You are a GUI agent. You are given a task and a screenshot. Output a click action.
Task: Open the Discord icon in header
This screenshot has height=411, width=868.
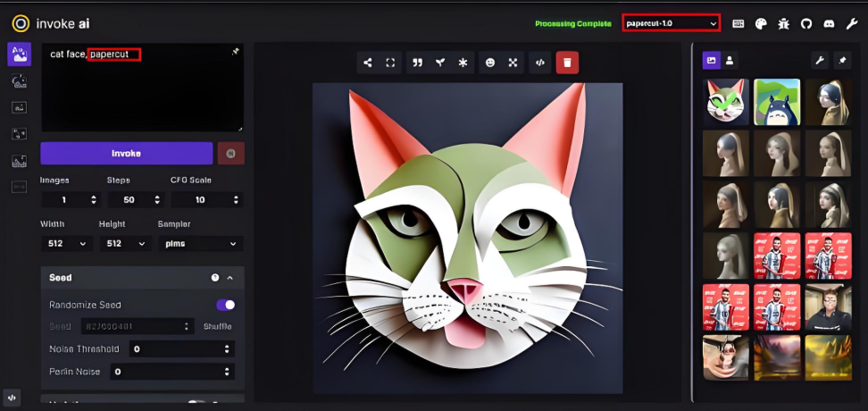(829, 23)
